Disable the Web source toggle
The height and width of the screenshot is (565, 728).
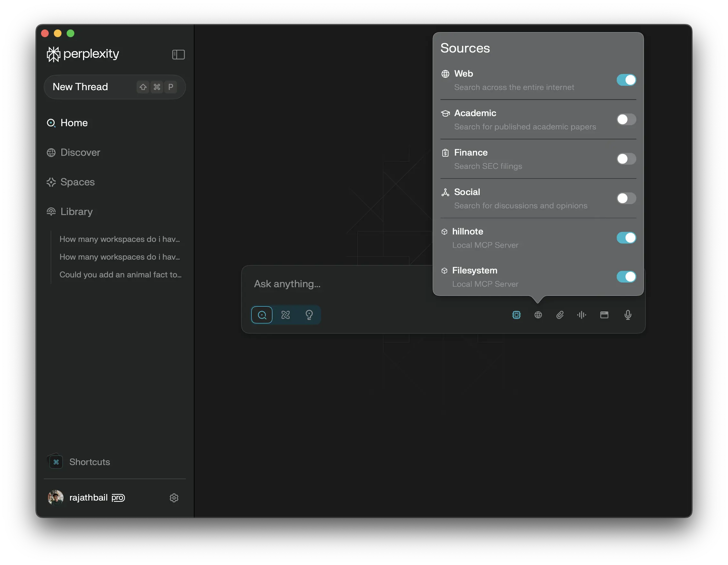point(626,80)
